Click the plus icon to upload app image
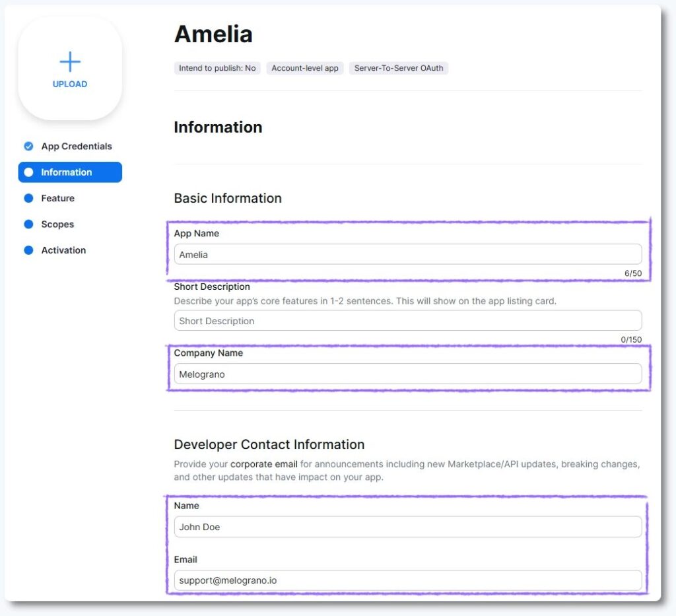 (70, 62)
